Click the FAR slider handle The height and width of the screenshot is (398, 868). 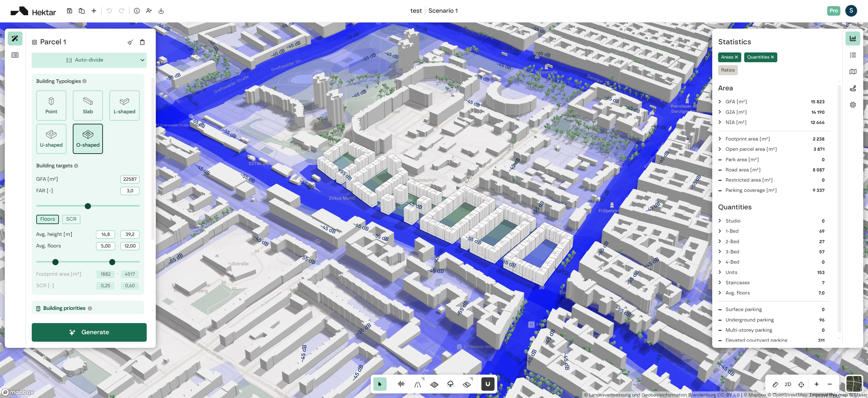tap(88, 206)
